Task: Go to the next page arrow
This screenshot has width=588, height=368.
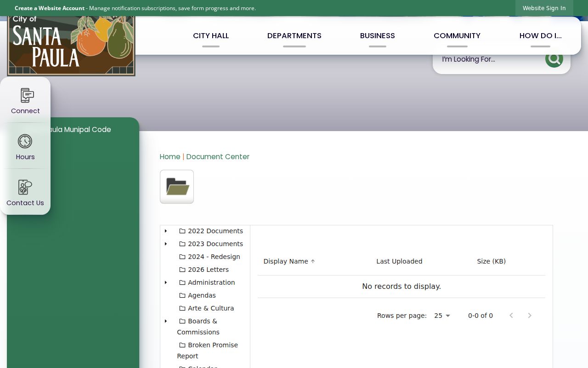Action: (x=530, y=316)
